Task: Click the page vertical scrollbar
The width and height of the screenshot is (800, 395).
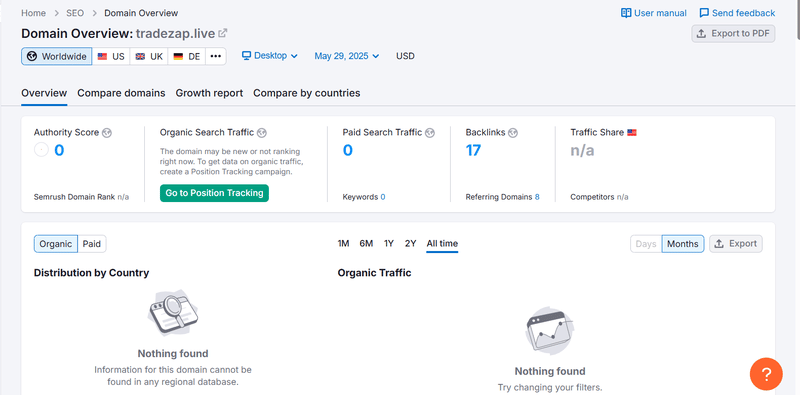Action: pyautogui.click(x=797, y=20)
